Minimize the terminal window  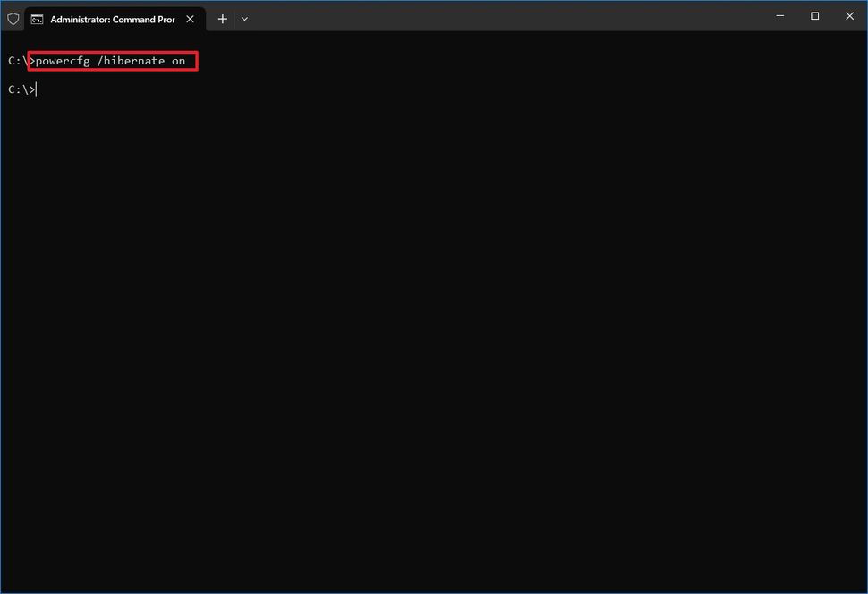(x=779, y=15)
